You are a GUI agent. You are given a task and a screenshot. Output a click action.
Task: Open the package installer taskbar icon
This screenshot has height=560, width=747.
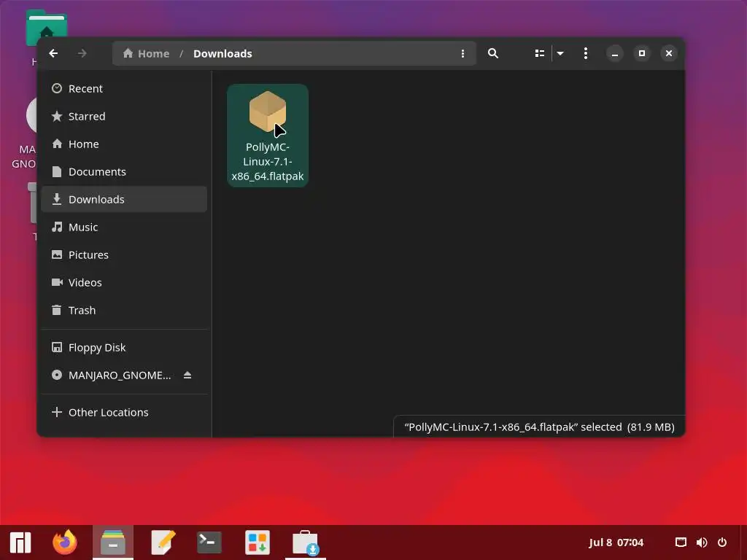pyautogui.click(x=306, y=542)
